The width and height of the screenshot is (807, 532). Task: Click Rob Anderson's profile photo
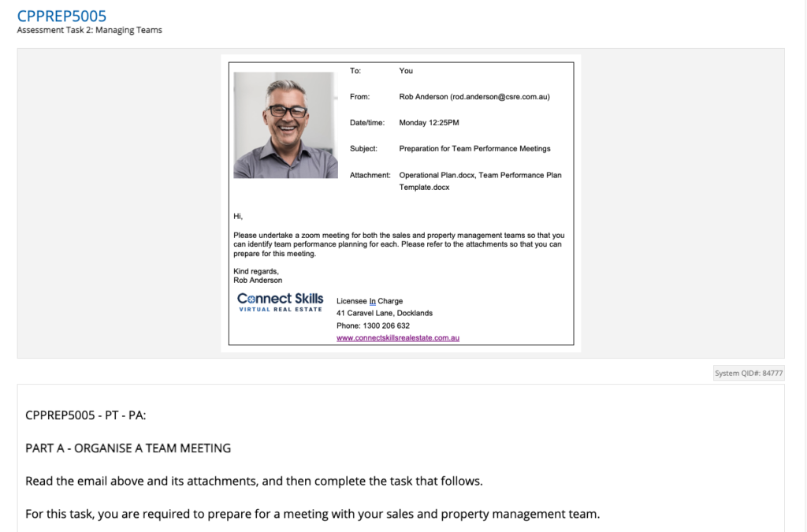coord(284,125)
